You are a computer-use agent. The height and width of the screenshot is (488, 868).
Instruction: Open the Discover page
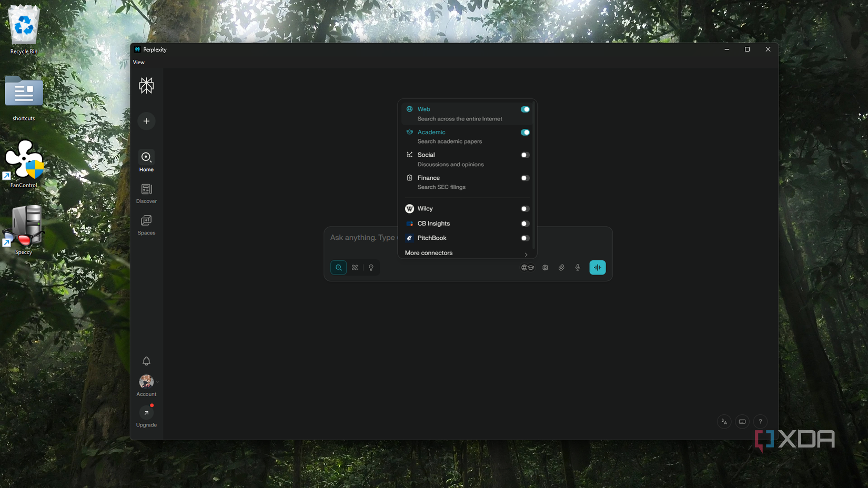pyautogui.click(x=146, y=193)
